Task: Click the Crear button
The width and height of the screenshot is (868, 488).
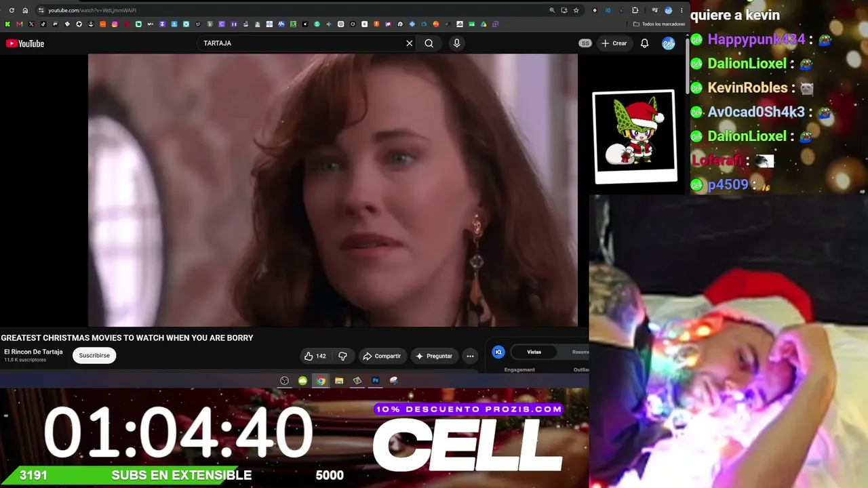Action: (x=614, y=43)
